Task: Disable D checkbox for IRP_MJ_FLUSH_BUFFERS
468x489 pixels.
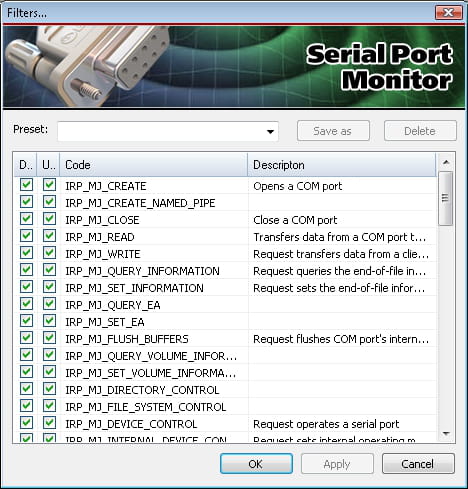Action: point(26,337)
